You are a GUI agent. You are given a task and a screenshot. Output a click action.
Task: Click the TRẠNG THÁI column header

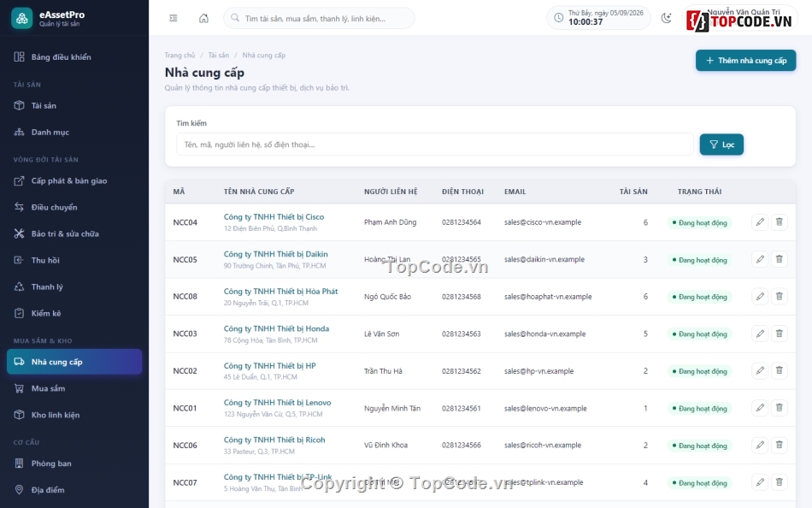700,192
